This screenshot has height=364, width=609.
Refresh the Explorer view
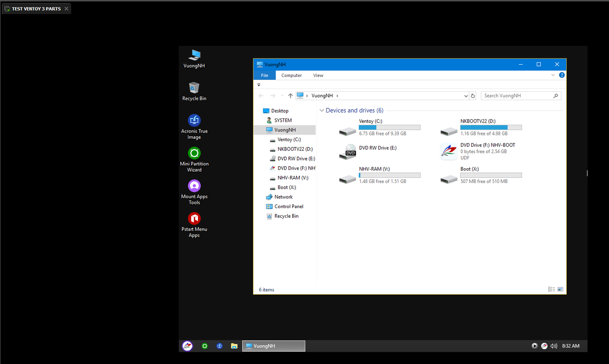(x=473, y=96)
